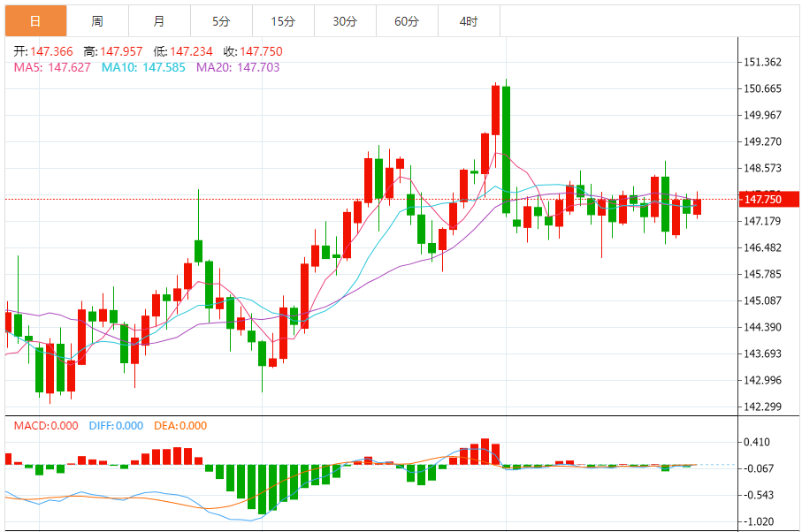This screenshot has width=802, height=532.
Task: Click the low price 147.234 value
Action: click(191, 51)
